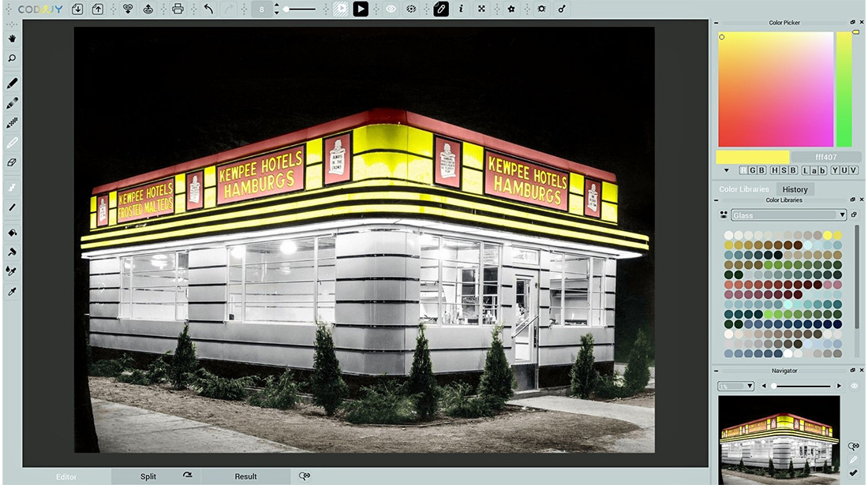Click the Print icon in top toolbar
Viewport: 868px width, 485px height.
coord(178,9)
